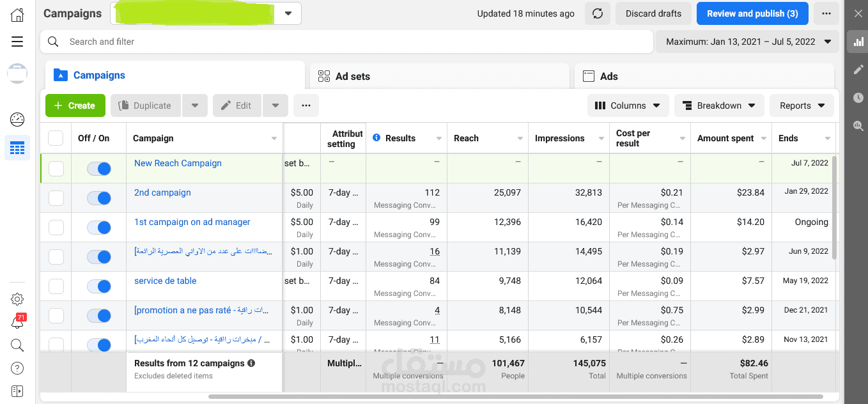
Task: Expand the hamburger menu in sidebar
Action: coord(17,42)
